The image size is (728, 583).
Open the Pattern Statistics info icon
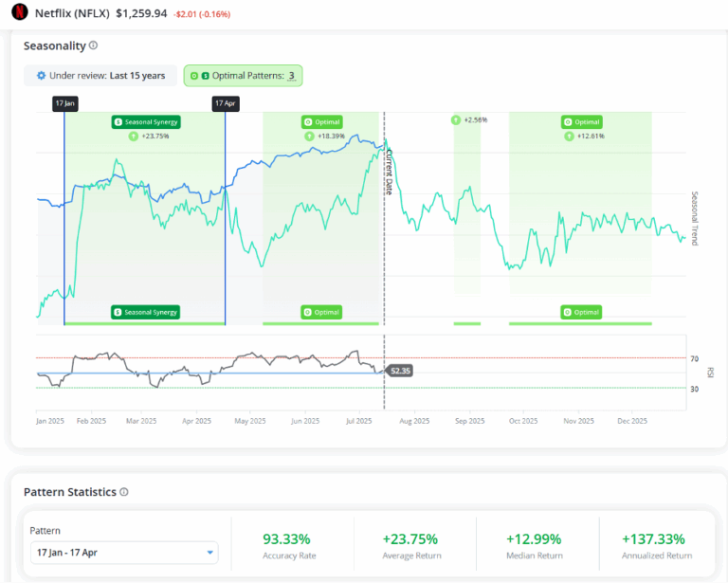[124, 492]
